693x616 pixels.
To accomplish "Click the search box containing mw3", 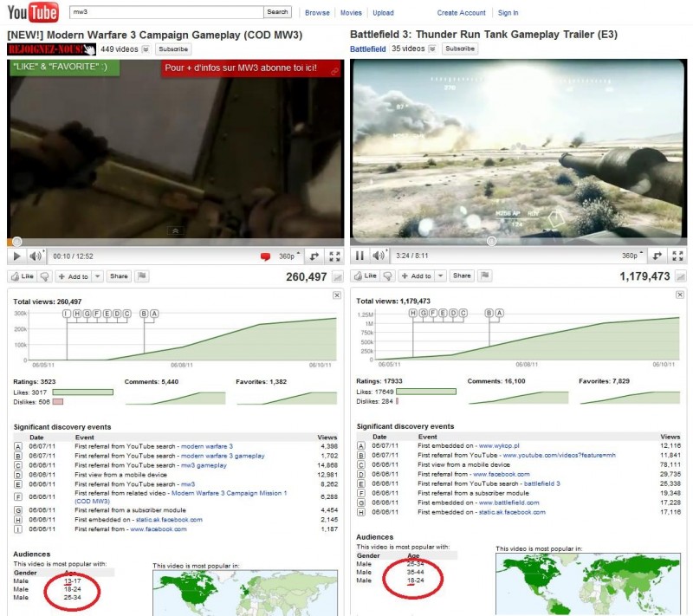I will click(x=166, y=12).
